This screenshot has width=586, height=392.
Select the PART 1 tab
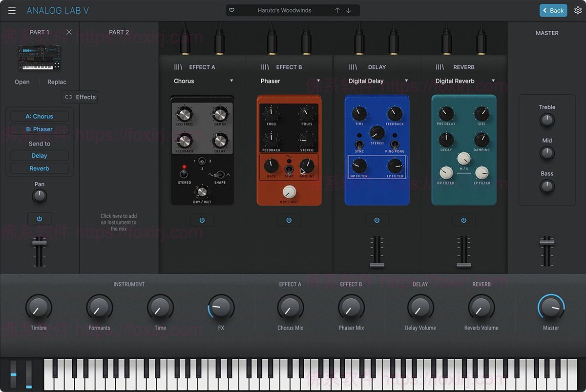click(40, 32)
